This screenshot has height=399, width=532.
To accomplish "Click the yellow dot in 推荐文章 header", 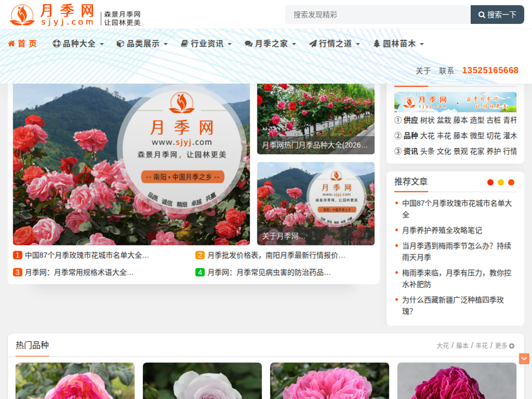I will [501, 182].
